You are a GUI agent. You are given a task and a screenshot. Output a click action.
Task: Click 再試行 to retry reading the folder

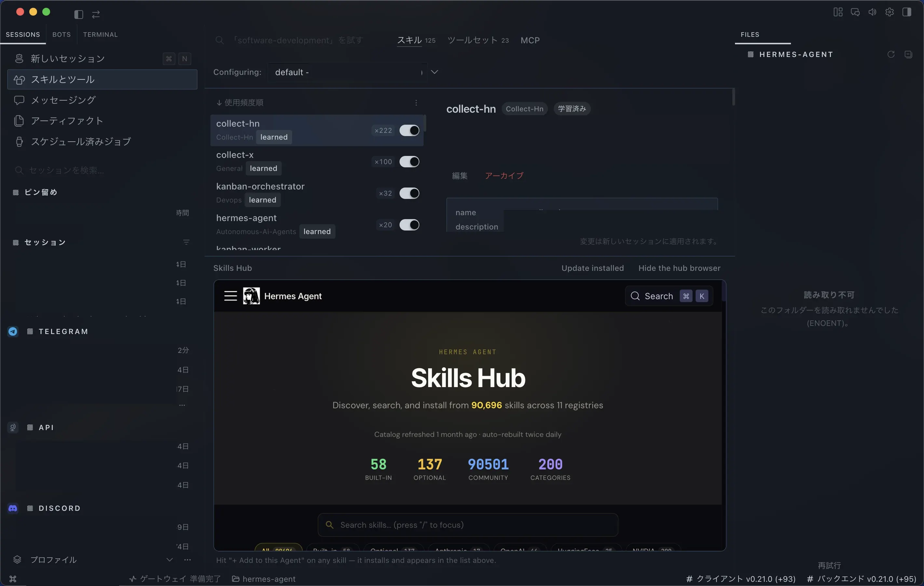pyautogui.click(x=829, y=565)
